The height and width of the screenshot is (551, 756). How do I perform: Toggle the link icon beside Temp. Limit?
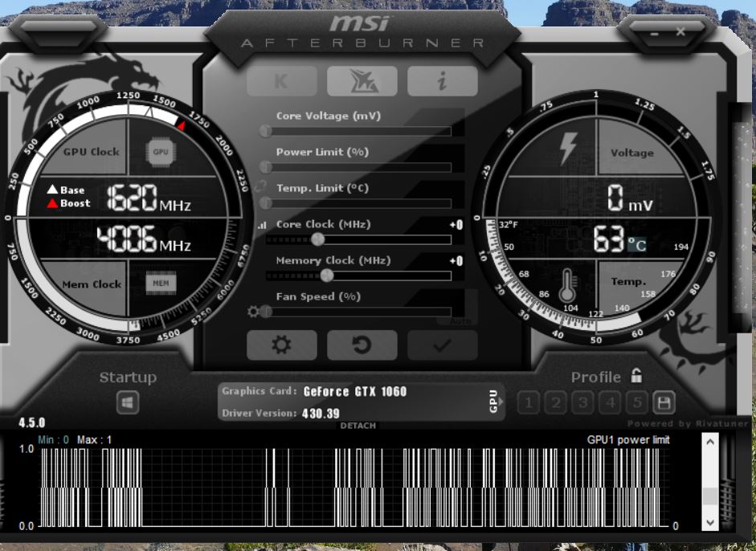261,186
